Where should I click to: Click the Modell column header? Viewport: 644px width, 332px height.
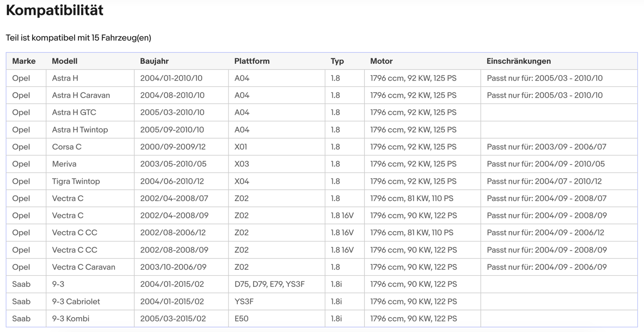tap(65, 61)
